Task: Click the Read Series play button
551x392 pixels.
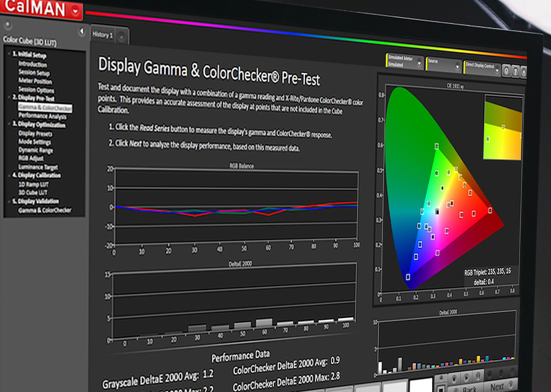Action: (x=467, y=378)
